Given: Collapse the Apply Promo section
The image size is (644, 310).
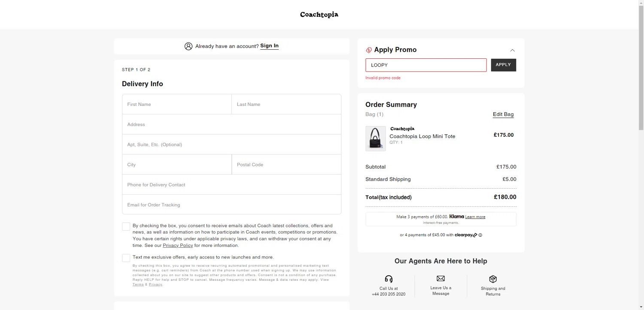Looking at the screenshot, I should point(512,50).
